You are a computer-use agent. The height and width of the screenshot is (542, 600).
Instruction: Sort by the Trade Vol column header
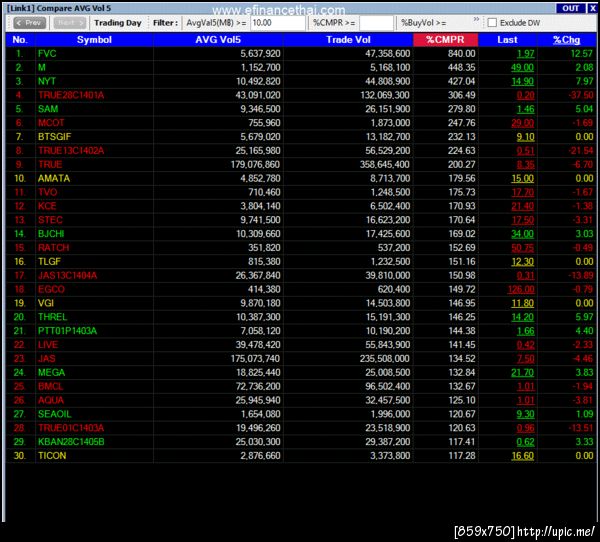pos(348,40)
